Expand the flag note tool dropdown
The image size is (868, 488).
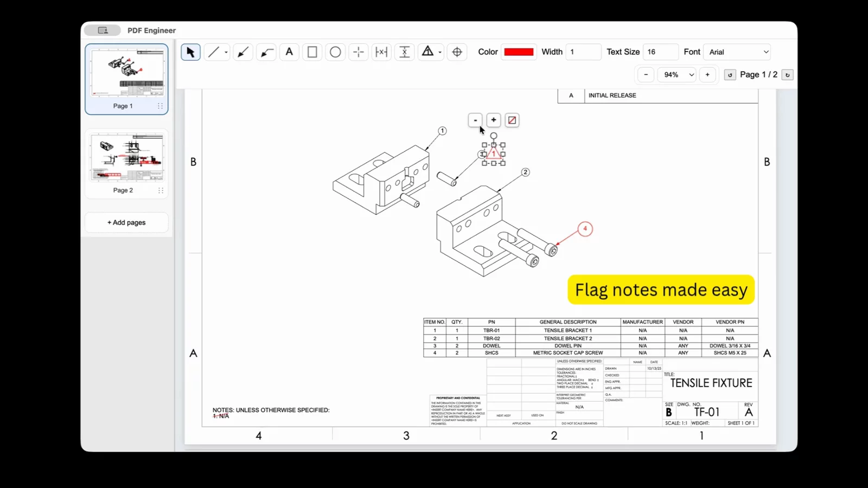click(x=440, y=53)
